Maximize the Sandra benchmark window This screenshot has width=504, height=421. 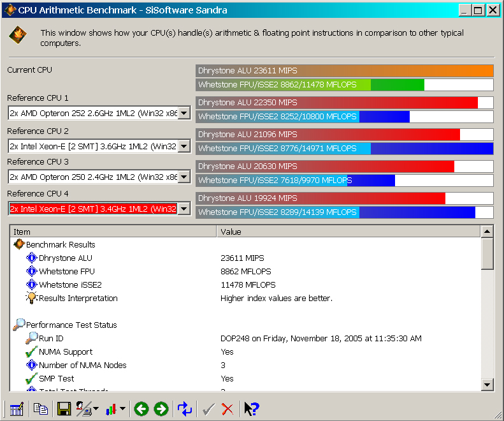tap(478, 10)
